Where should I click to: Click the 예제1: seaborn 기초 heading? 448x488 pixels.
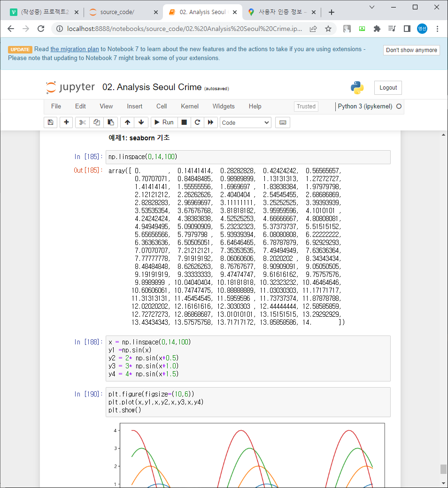[139, 138]
